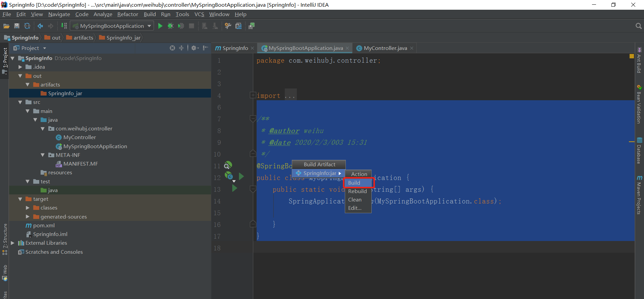Open the Database side panel
The height and width of the screenshot is (299, 644).
[639, 151]
